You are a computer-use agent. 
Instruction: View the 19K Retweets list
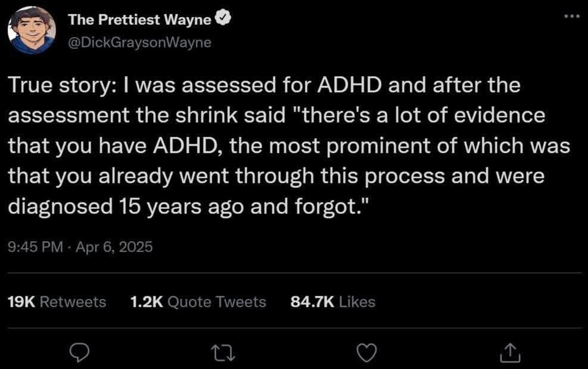coord(56,302)
